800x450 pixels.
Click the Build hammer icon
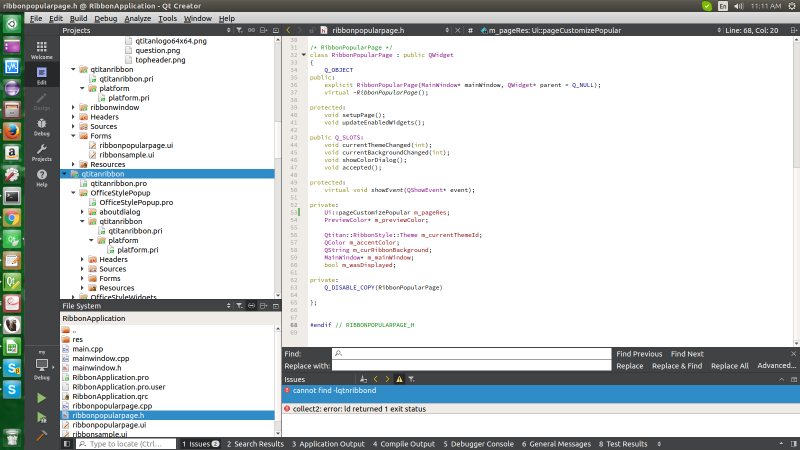click(x=42, y=436)
